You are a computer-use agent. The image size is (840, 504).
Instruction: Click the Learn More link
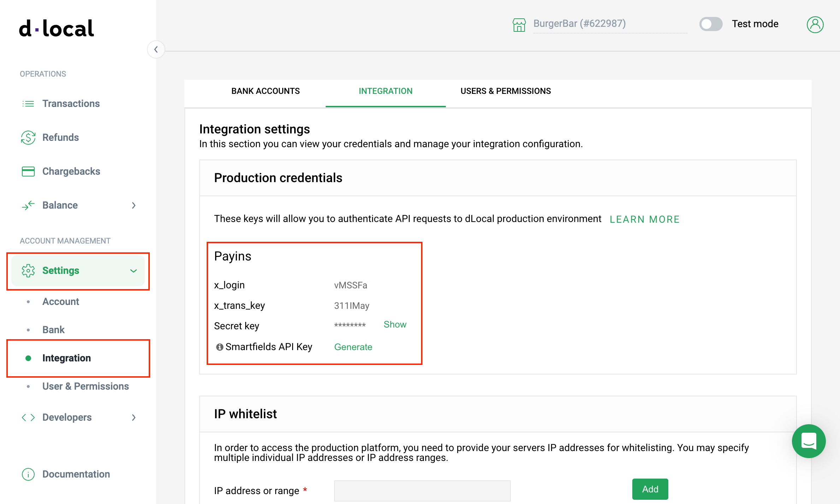(644, 219)
